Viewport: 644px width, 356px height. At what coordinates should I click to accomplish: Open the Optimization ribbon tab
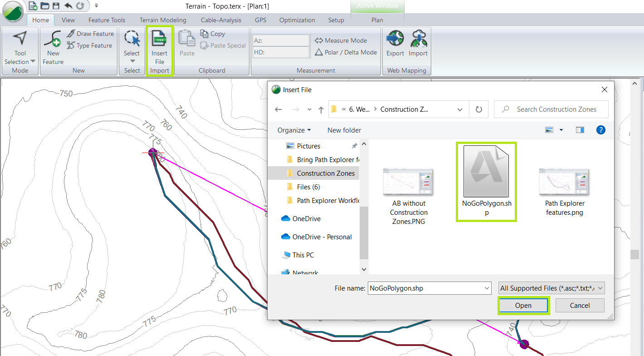click(297, 20)
